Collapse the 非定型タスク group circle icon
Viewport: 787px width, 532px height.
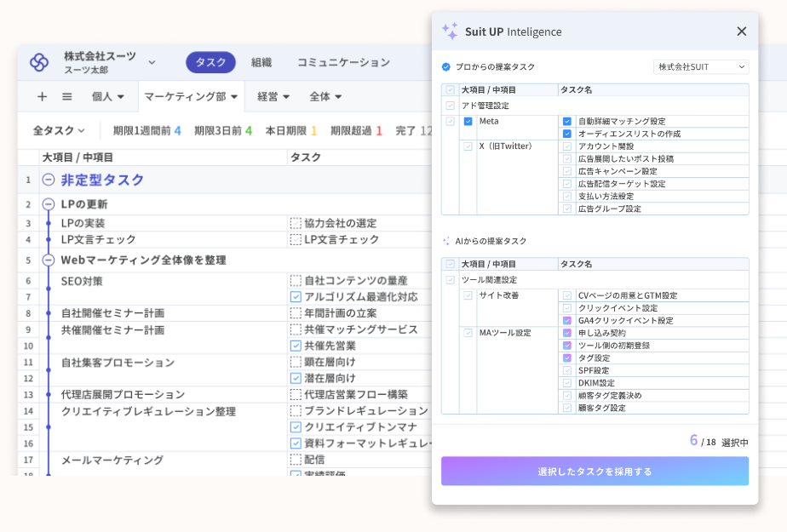click(49, 180)
